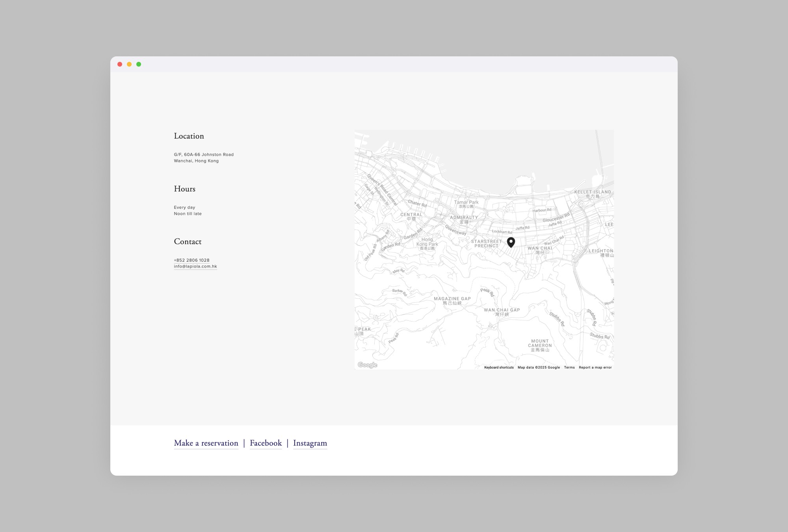Open the Make a reservation link
Image resolution: width=788 pixels, height=532 pixels.
click(206, 443)
